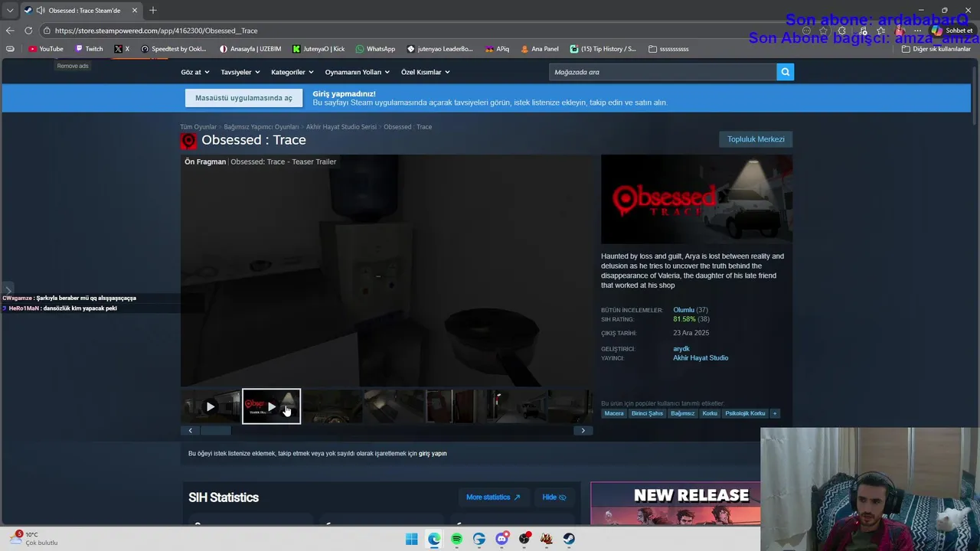Viewport: 980px width, 551px height.
Task: Open the JutenyaO | Kick bookmark
Action: click(318, 49)
